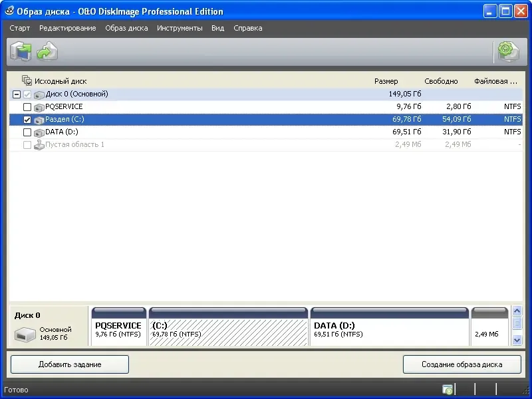Viewport: 532px width, 399px height.
Task: Open the Вид menu
Action: 218,28
